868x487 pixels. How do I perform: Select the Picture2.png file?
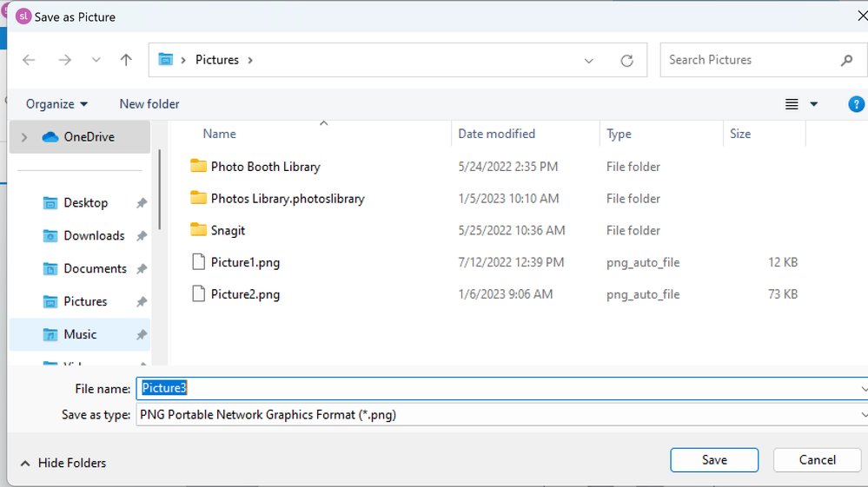tap(245, 294)
